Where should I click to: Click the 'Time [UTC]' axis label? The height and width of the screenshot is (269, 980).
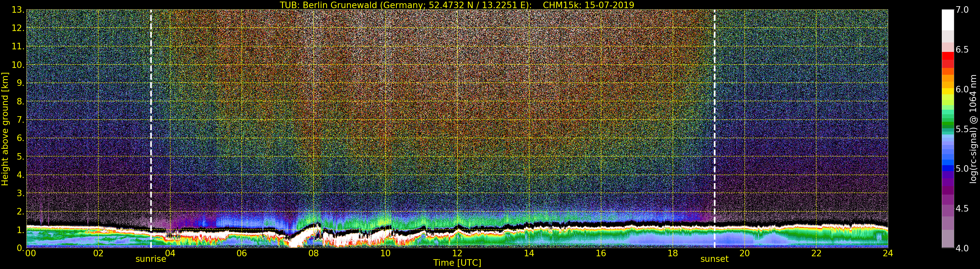[x=457, y=262]
